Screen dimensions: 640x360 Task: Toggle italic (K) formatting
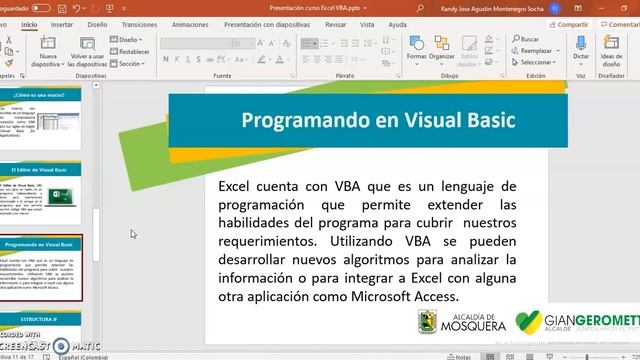(x=177, y=60)
